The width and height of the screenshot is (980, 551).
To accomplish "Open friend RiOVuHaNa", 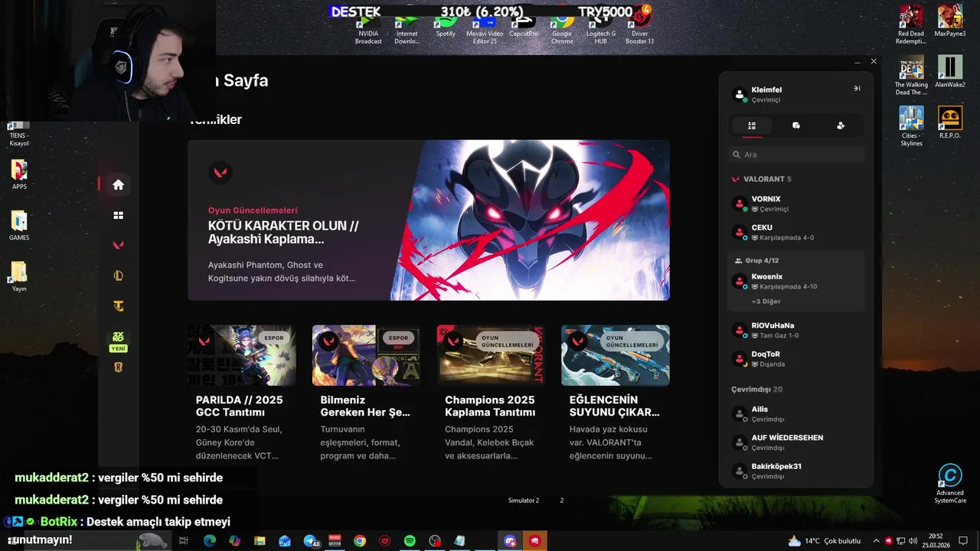I will point(796,330).
